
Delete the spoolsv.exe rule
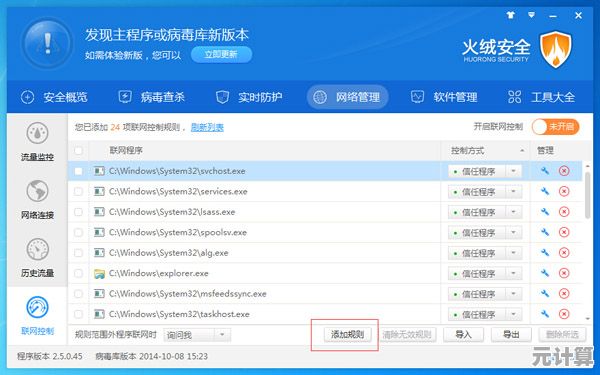[x=564, y=232]
